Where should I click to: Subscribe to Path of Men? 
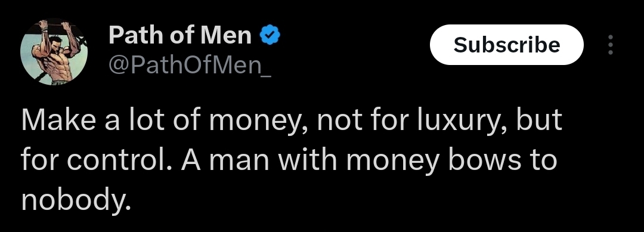pyautogui.click(x=506, y=45)
